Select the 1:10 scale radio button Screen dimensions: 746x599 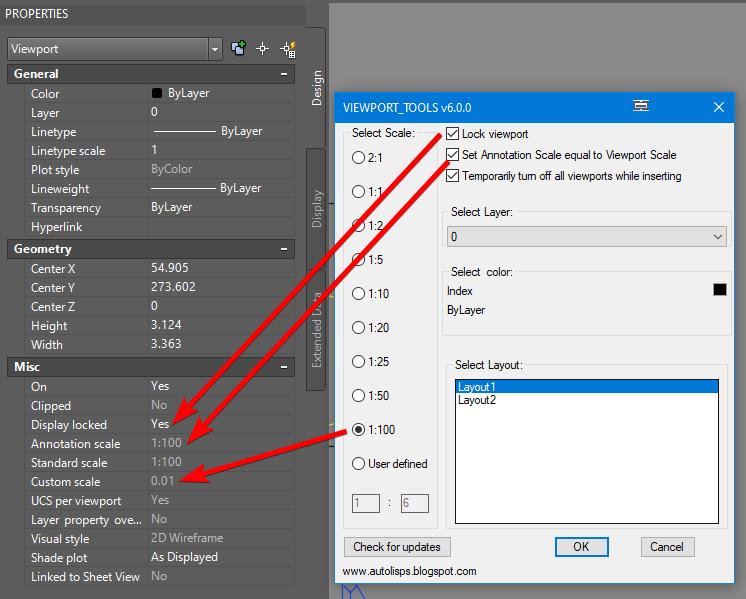coord(358,294)
